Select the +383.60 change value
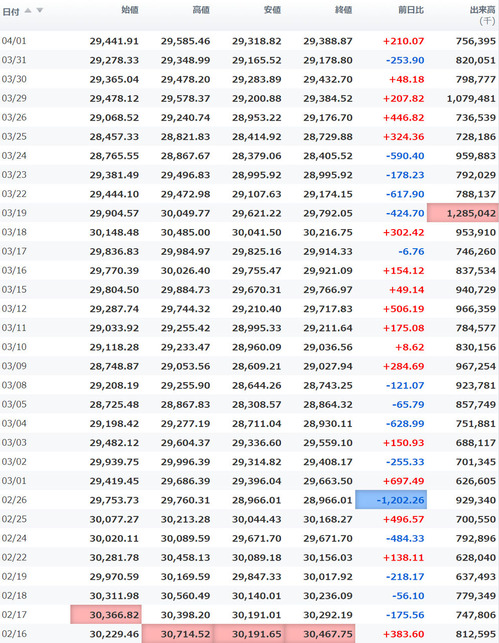 click(403, 634)
